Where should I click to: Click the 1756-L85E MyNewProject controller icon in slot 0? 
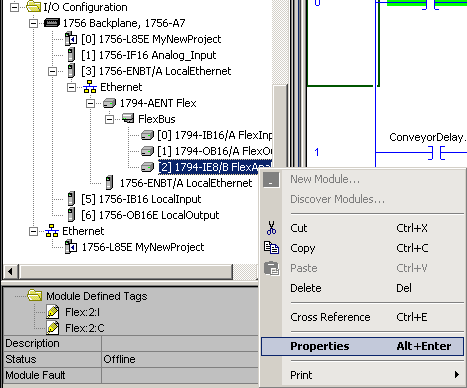pyautogui.click(x=71, y=39)
